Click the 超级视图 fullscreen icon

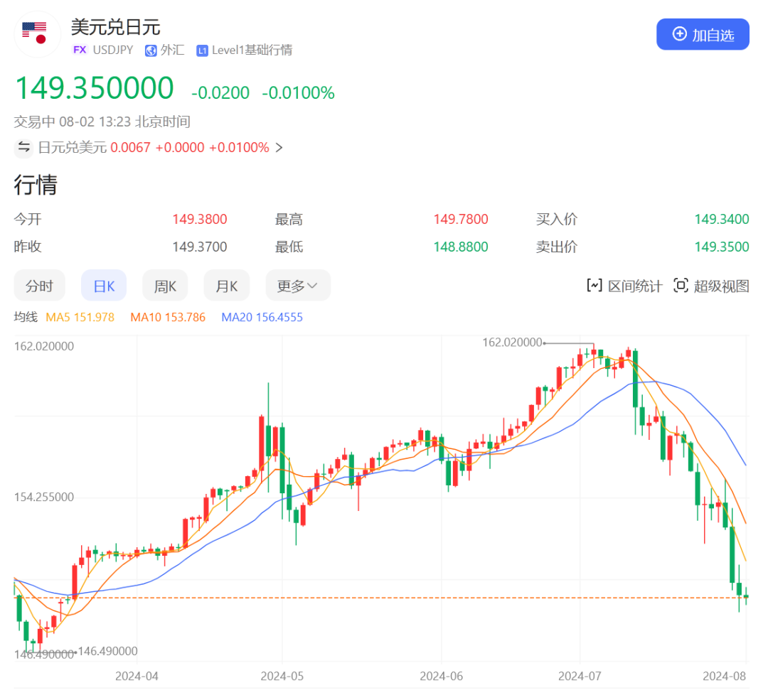(681, 286)
